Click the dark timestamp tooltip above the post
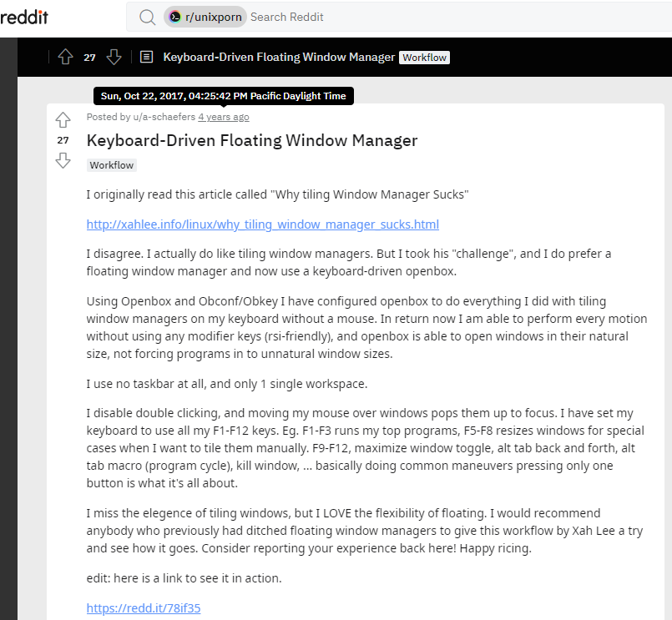This screenshot has width=672, height=620. [223, 95]
